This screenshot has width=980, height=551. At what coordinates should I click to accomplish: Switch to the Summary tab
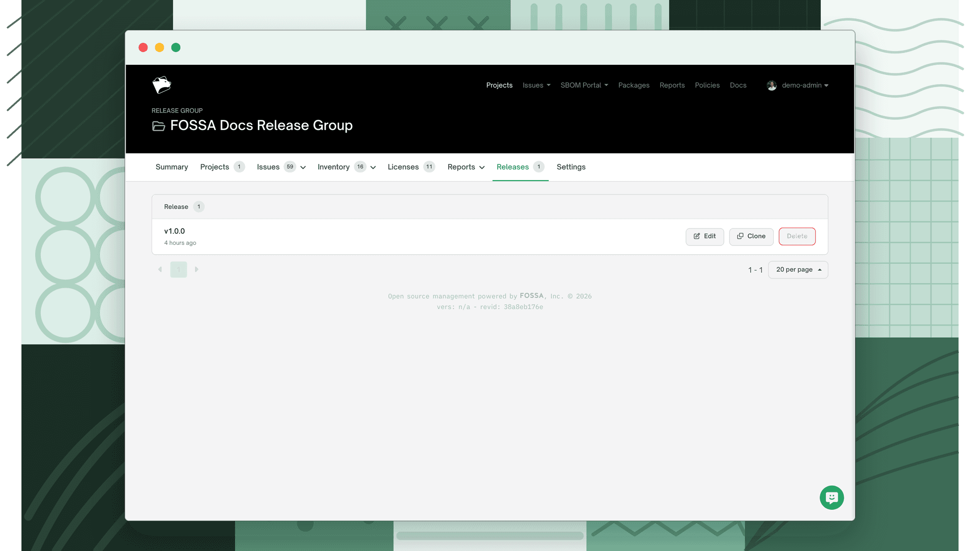171,167
